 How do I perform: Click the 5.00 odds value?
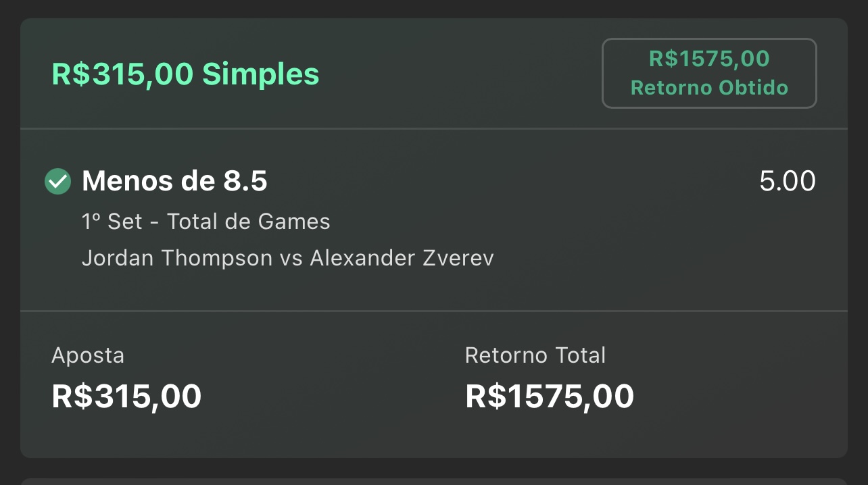788,181
